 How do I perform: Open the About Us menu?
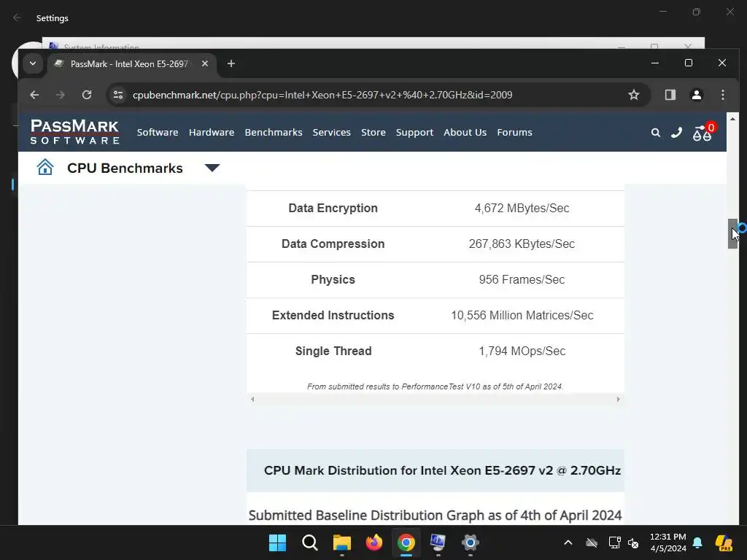pos(465,133)
